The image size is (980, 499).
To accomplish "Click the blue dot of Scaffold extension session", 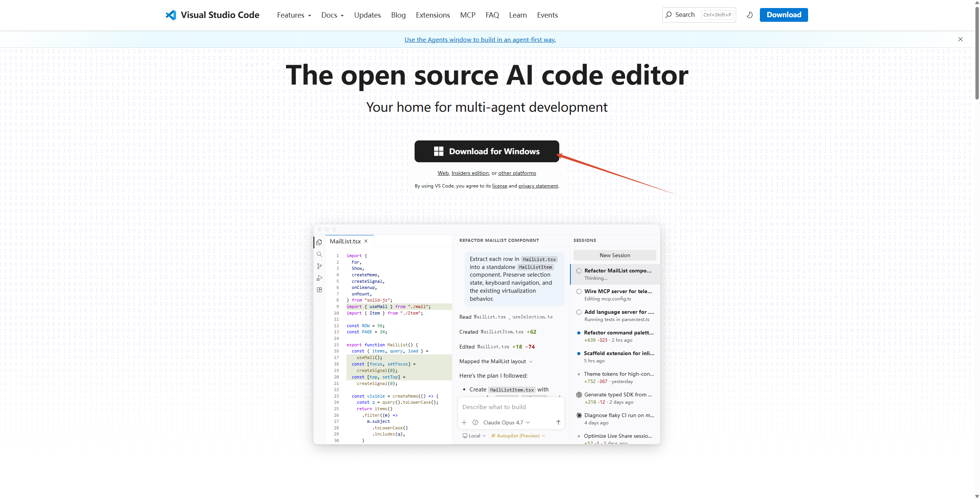I will pos(579,354).
